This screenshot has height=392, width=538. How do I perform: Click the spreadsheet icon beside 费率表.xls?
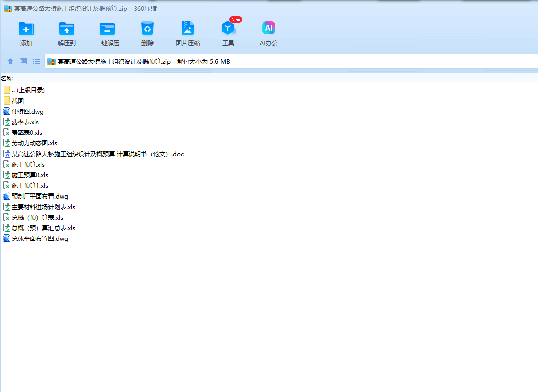tap(7, 122)
